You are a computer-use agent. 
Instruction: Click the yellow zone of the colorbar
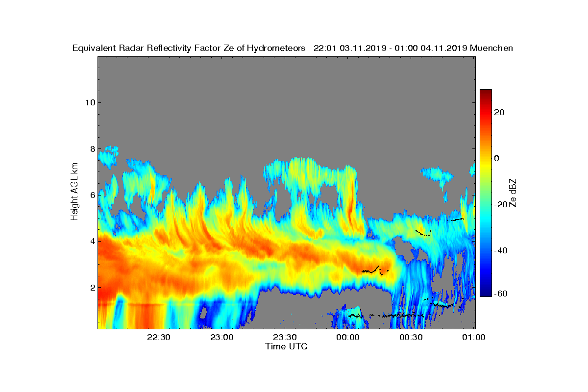(x=486, y=164)
